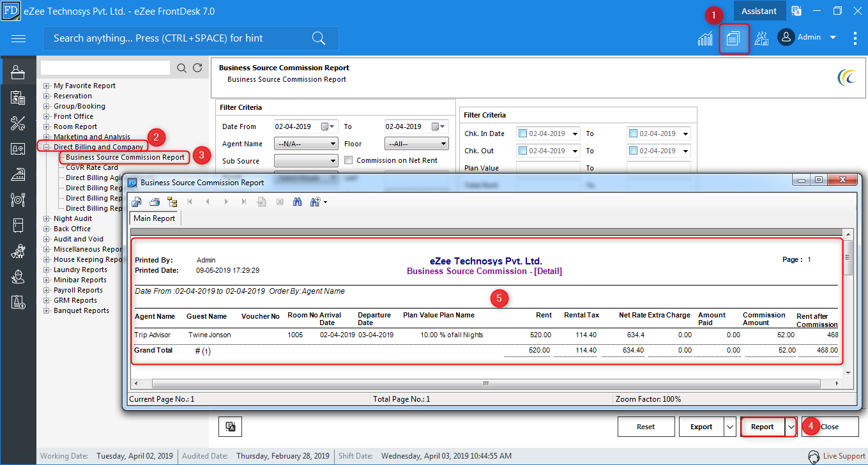868x465 pixels.
Task: Click the Close button
Action: coord(830,427)
